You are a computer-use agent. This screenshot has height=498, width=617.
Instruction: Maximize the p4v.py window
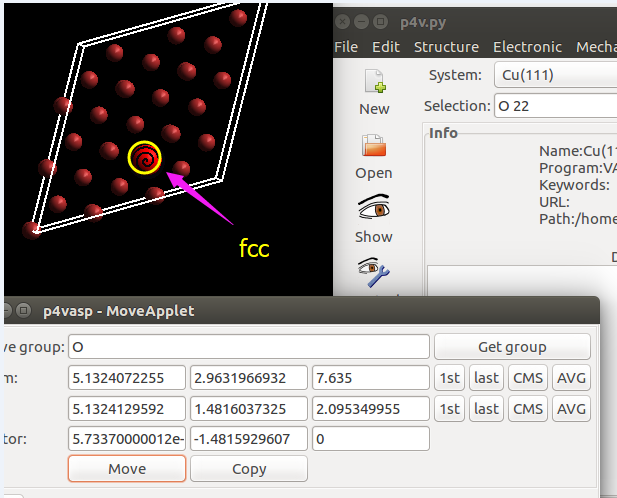coord(382,20)
